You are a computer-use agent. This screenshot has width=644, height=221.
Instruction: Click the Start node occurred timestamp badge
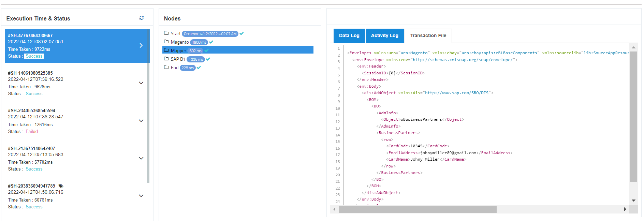click(x=210, y=34)
